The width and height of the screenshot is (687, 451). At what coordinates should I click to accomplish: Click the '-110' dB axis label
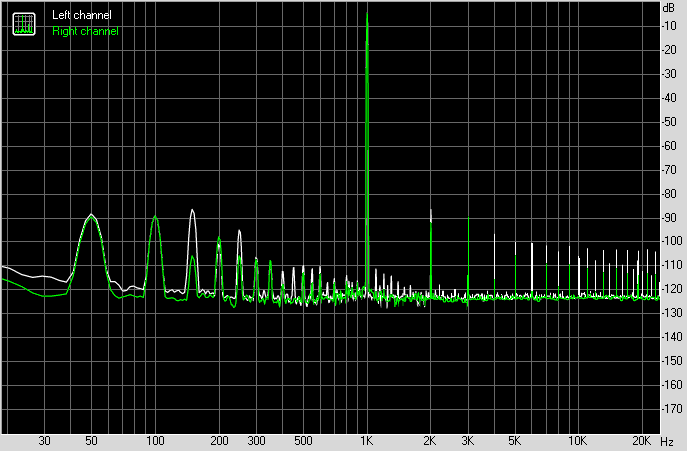pos(673,265)
